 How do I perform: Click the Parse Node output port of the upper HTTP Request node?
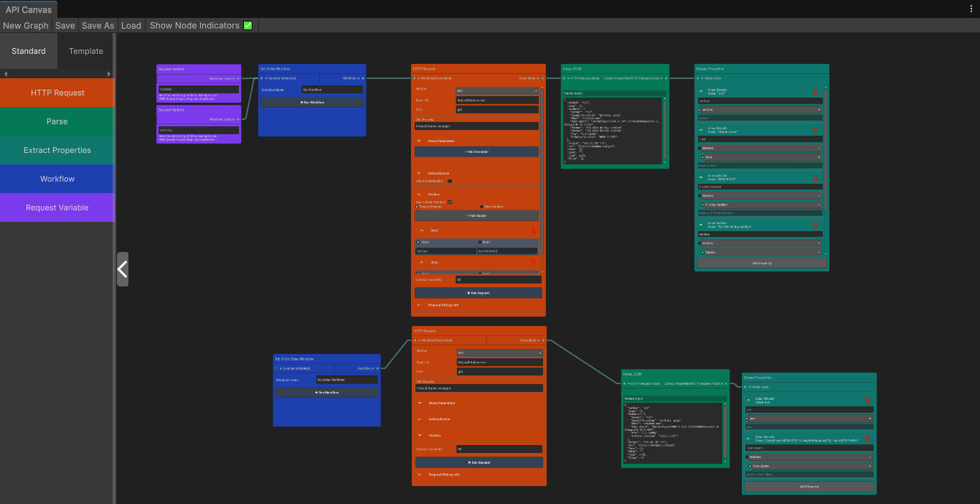click(543, 78)
